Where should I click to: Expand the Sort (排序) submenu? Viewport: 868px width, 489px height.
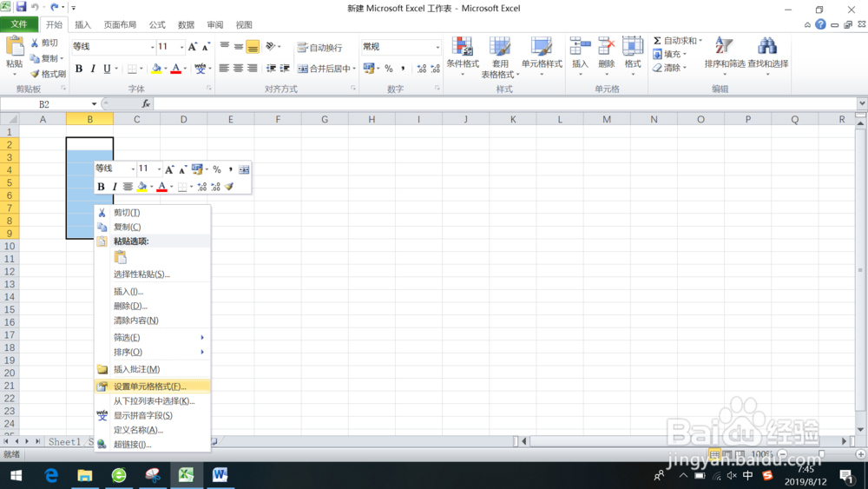pos(152,352)
